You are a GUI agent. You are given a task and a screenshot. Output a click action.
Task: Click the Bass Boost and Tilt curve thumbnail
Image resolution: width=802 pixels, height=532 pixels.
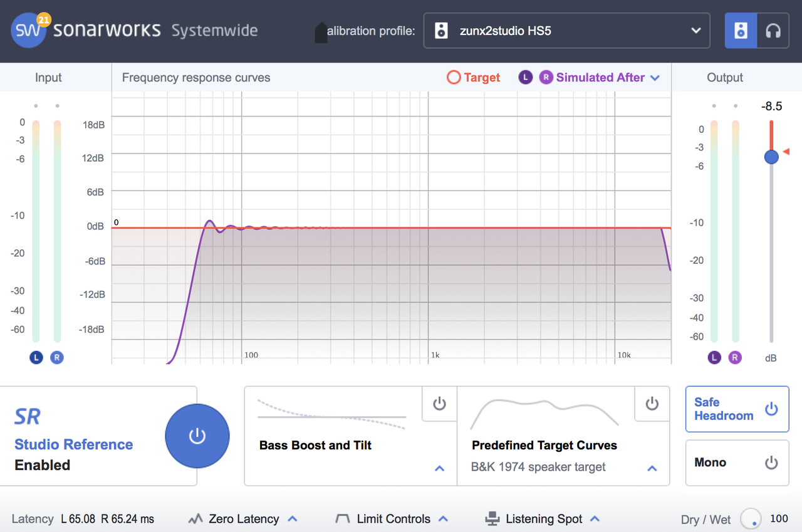click(331, 414)
